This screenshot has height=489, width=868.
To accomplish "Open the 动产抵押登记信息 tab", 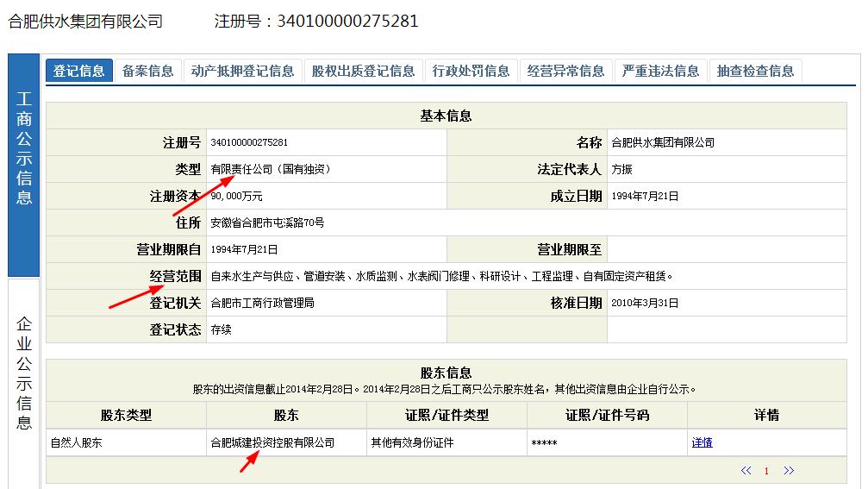I will [x=242, y=71].
